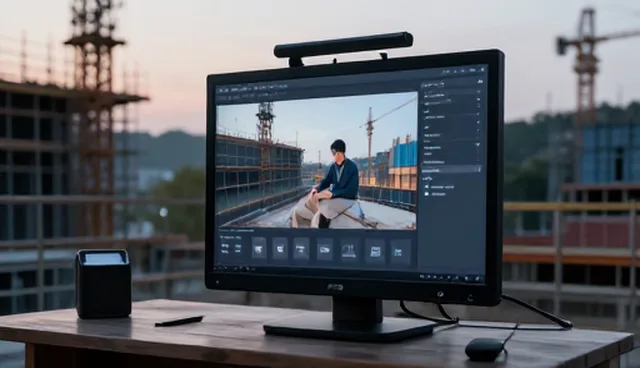Click the speaker icon in the right panel
The width and height of the screenshot is (640, 368).
click(x=427, y=186)
